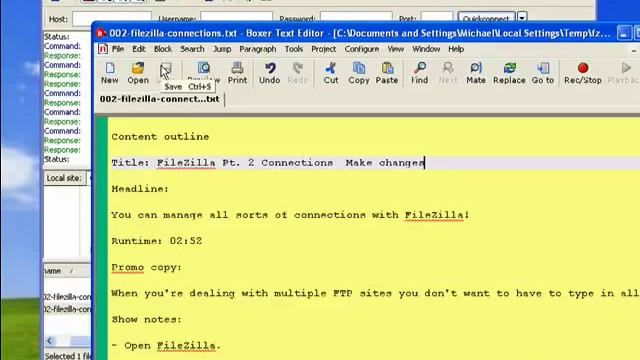
Task: Click the Redo toolbar icon
Action: tap(298, 73)
